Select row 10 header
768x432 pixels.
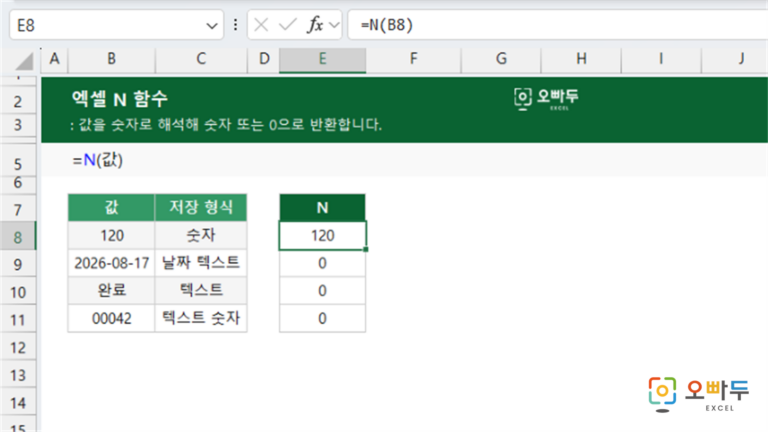tap(18, 292)
